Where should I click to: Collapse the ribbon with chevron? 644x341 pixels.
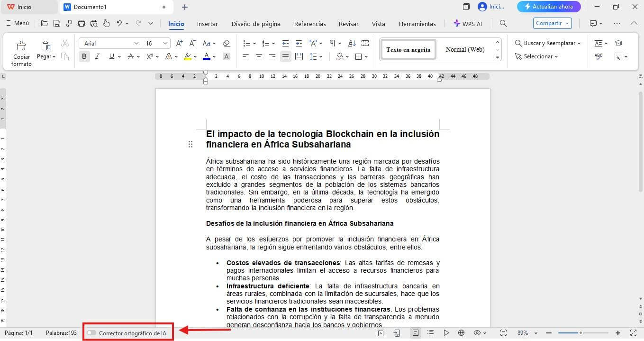[x=634, y=23]
